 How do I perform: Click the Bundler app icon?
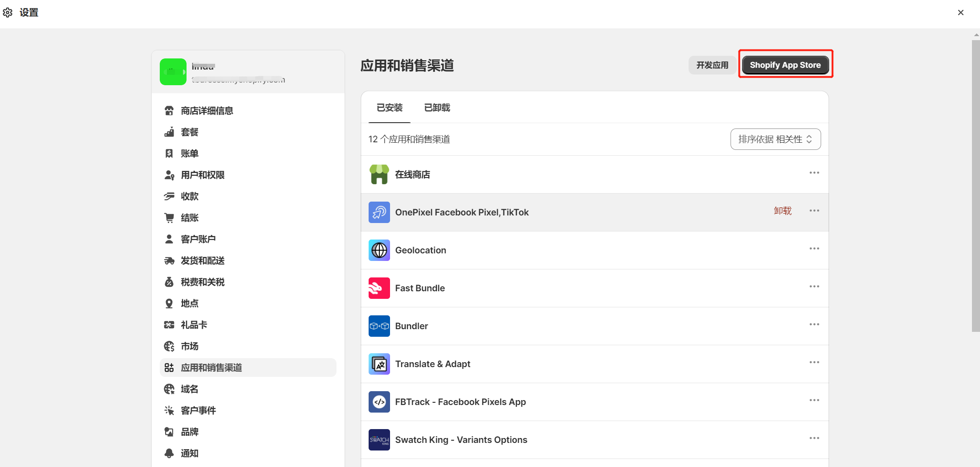[x=379, y=326]
